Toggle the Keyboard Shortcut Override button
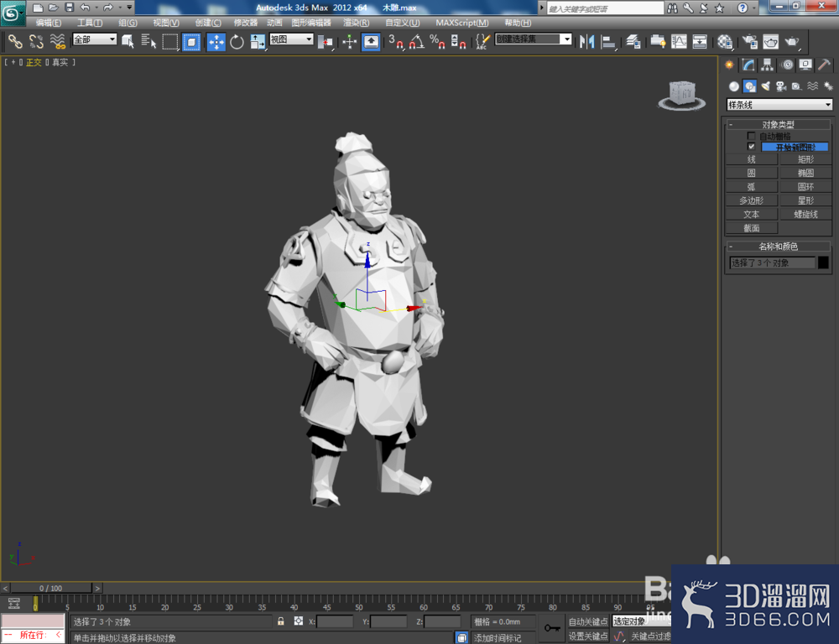The width and height of the screenshot is (839, 644). pyautogui.click(x=372, y=41)
